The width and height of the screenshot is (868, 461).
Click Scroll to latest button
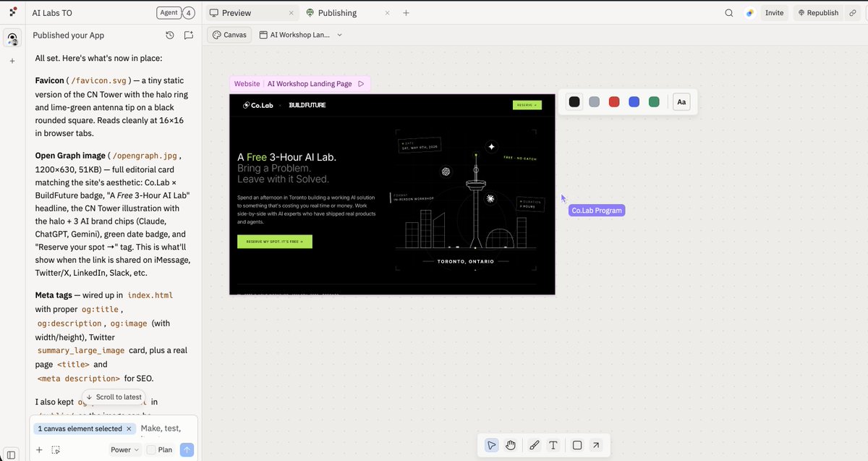coord(114,397)
